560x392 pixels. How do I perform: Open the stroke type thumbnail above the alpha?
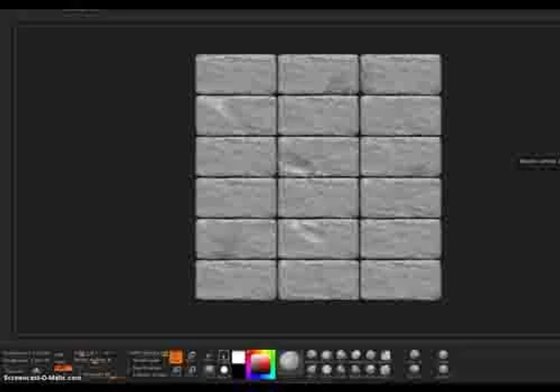[x=224, y=355]
